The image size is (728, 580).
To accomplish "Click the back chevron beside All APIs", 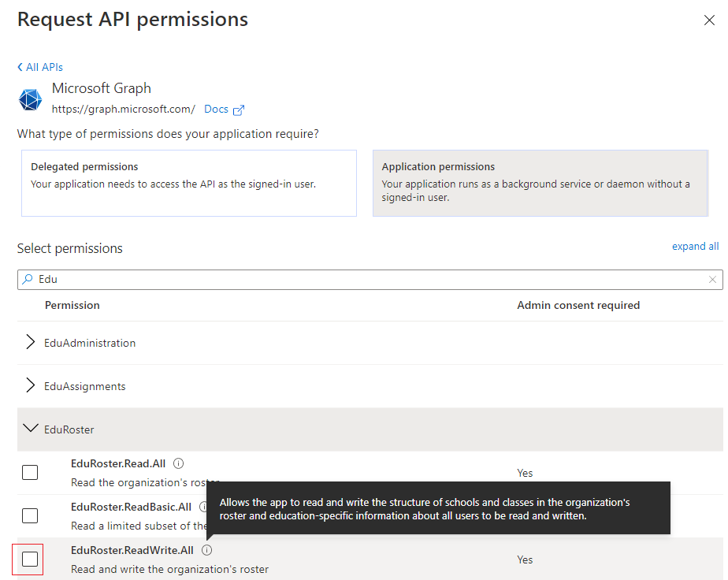I will click(x=20, y=68).
